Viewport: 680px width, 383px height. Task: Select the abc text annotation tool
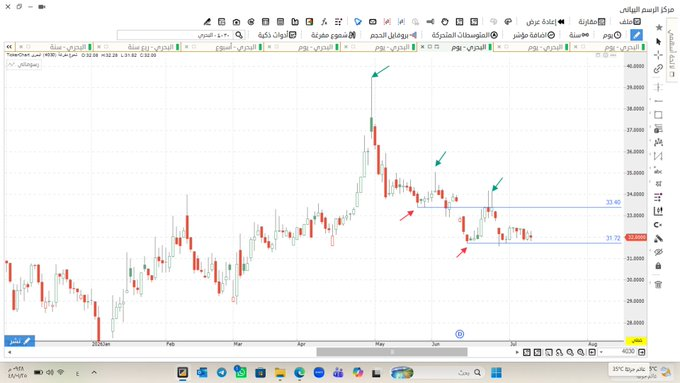658,170
